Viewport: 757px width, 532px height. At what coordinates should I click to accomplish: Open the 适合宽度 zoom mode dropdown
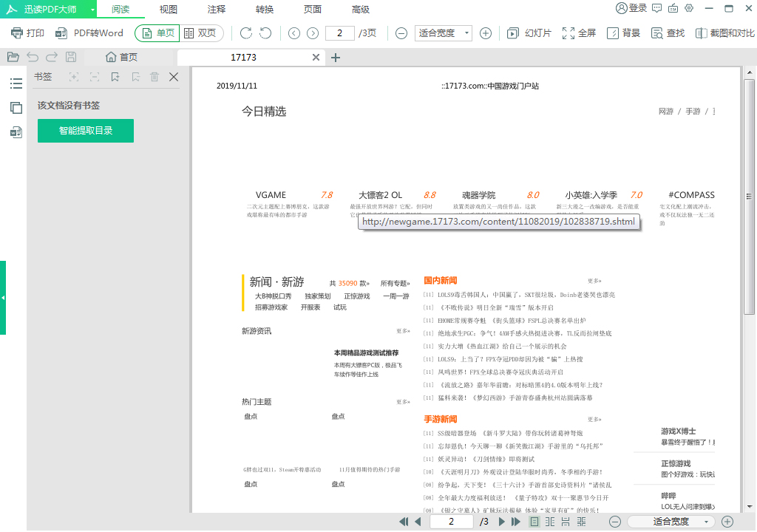tap(443, 33)
